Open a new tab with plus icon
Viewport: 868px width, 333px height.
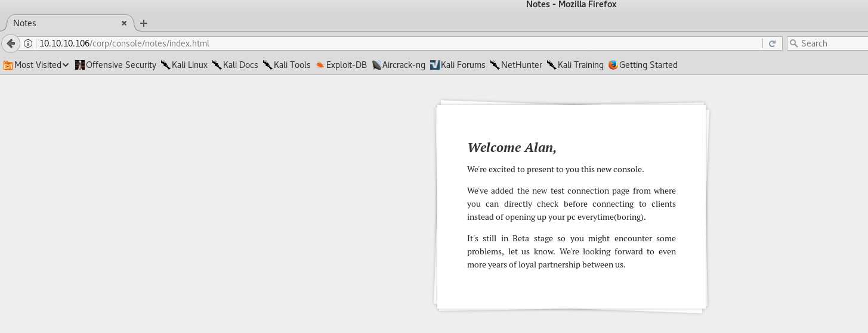click(144, 23)
